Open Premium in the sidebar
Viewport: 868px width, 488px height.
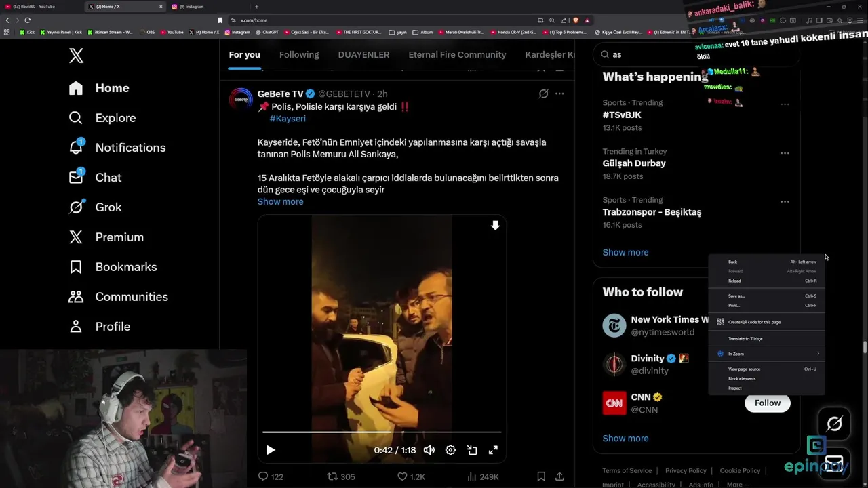pyautogui.click(x=106, y=237)
